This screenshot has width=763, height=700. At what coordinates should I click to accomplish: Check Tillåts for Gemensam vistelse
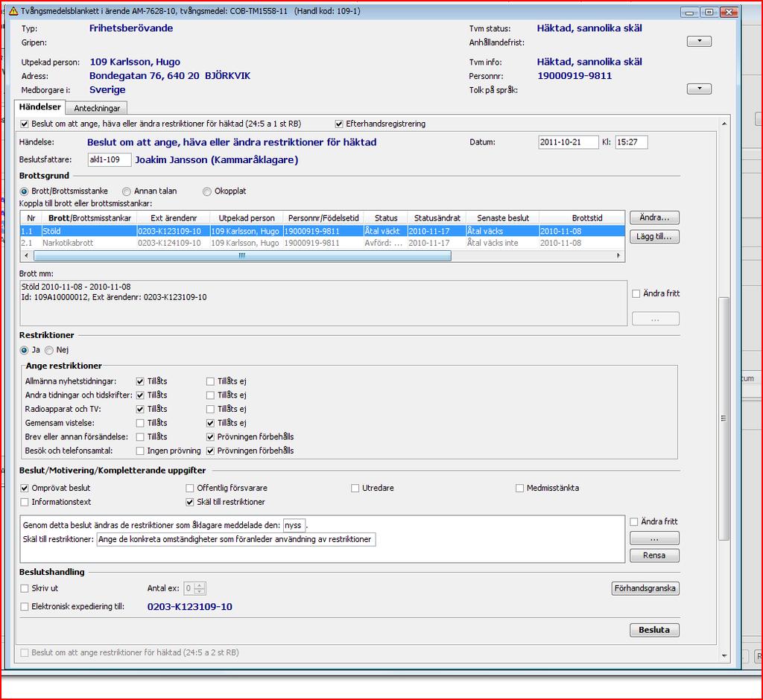coord(140,423)
